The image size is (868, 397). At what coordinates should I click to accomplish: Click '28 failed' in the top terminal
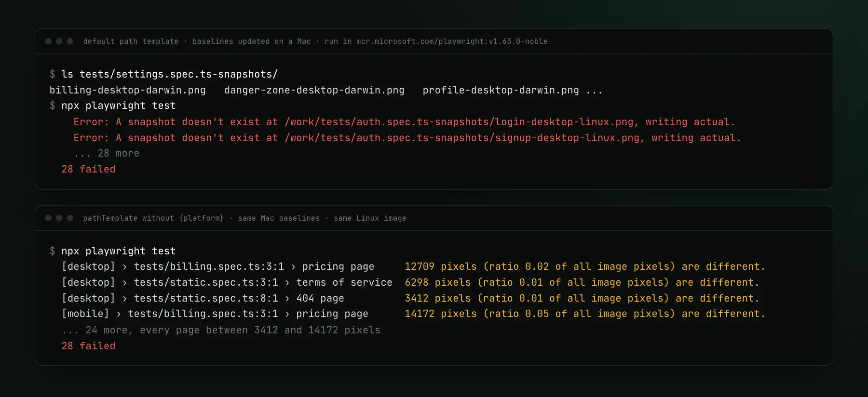[89, 169]
